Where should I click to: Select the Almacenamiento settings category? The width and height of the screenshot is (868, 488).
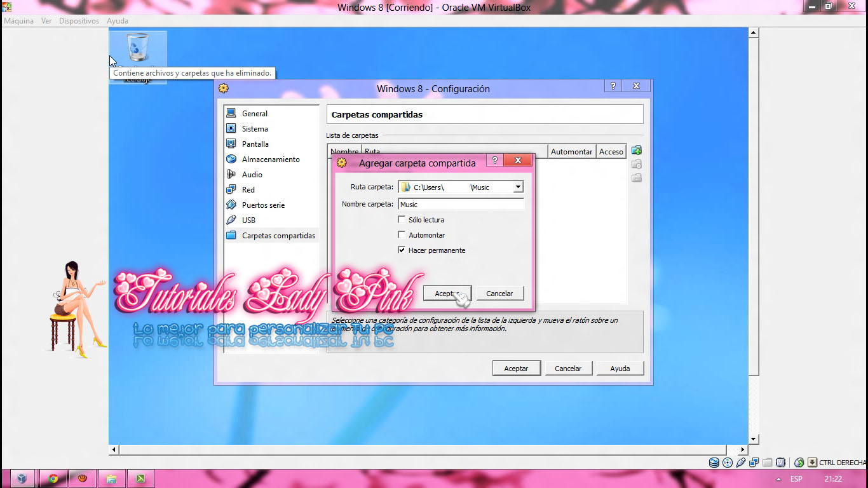271,159
